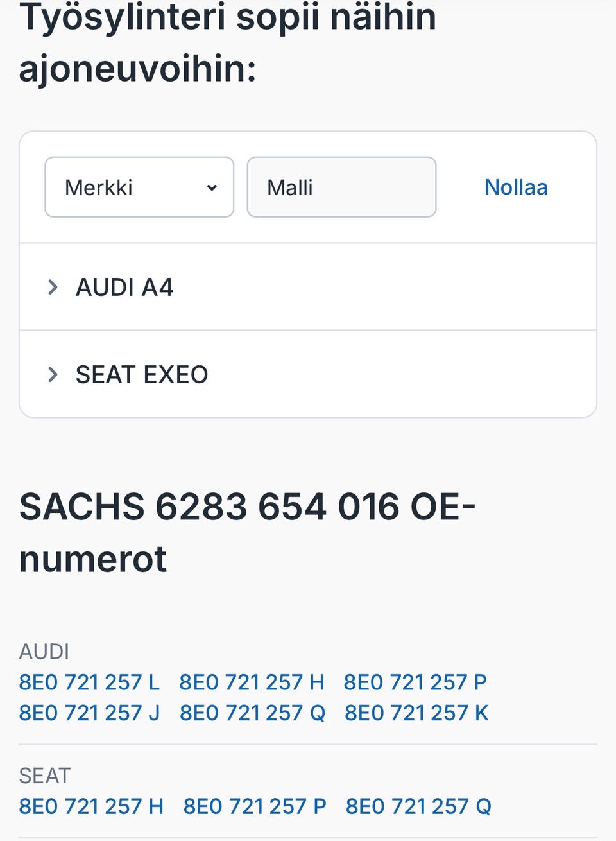Open Audi OE number 8E0 721 257 K

(x=416, y=713)
